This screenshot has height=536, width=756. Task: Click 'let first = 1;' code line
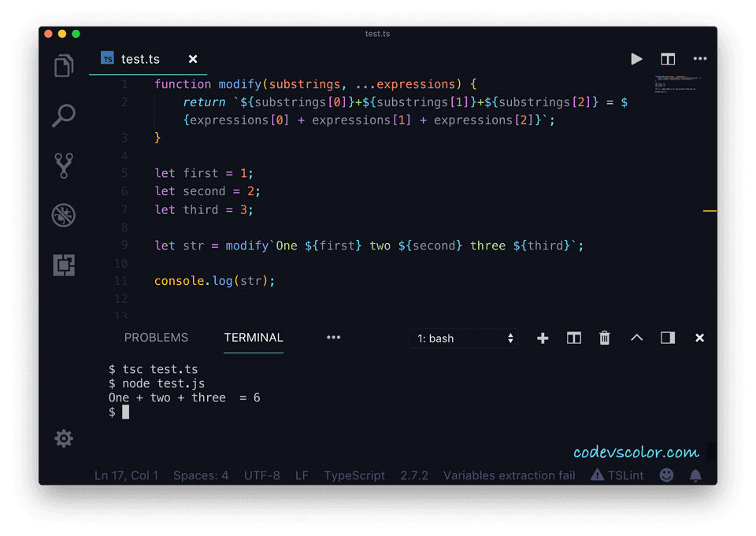click(x=204, y=173)
